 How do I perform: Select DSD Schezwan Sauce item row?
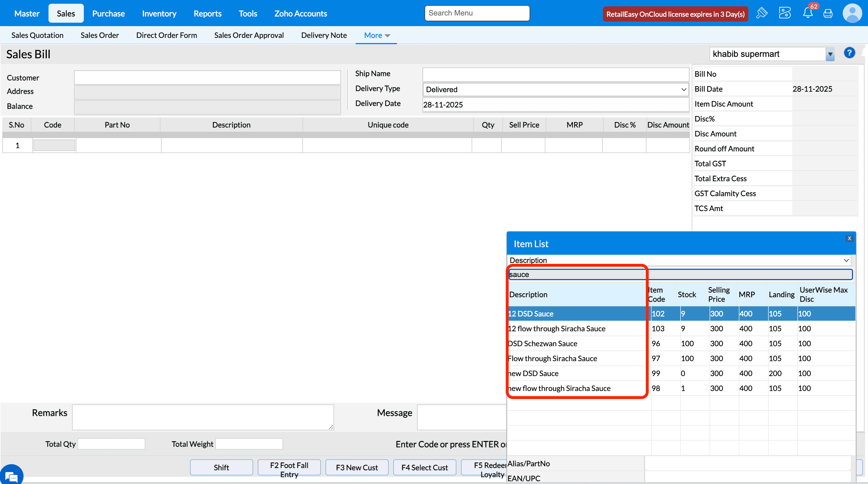tap(542, 343)
